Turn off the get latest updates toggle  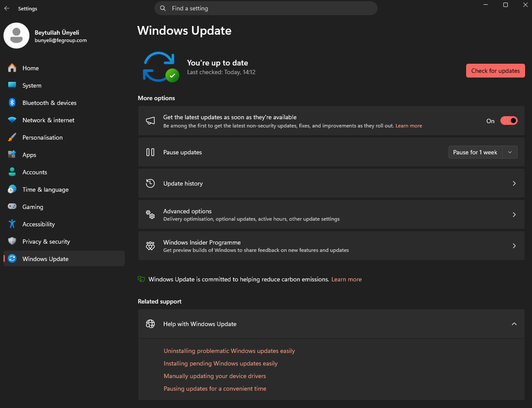(x=509, y=121)
